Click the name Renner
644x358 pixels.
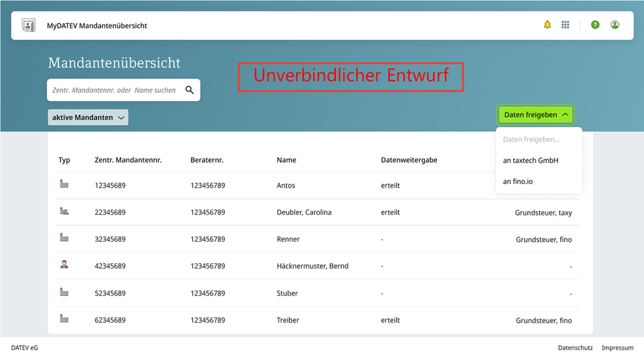[288, 239]
